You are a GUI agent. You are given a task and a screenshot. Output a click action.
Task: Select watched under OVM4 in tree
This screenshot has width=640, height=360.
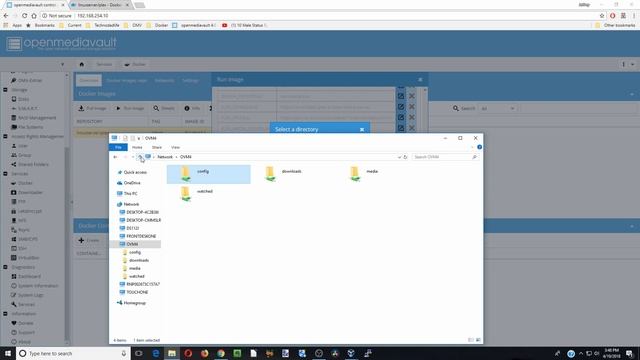[x=137, y=276]
